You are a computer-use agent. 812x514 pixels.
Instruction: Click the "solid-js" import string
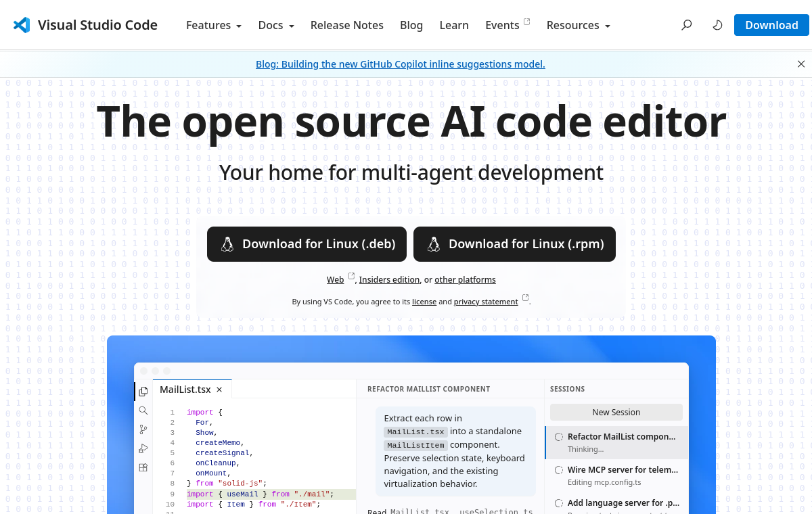[240, 484]
